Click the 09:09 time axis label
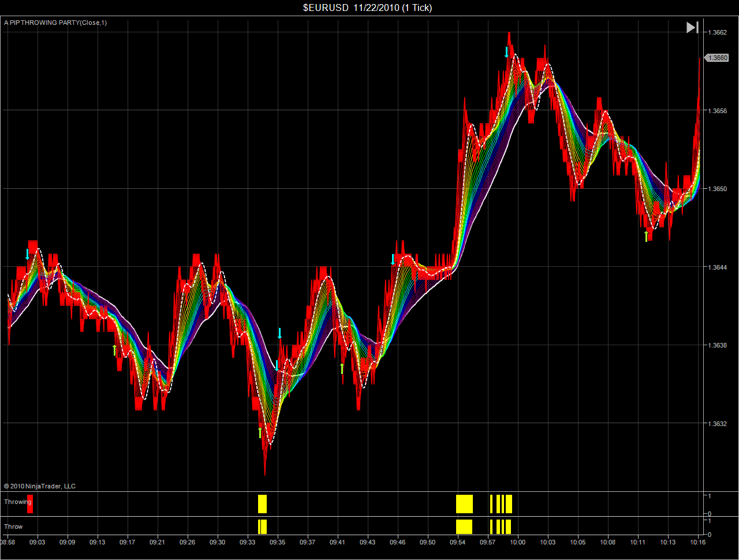The width and height of the screenshot is (739, 560). [68, 542]
